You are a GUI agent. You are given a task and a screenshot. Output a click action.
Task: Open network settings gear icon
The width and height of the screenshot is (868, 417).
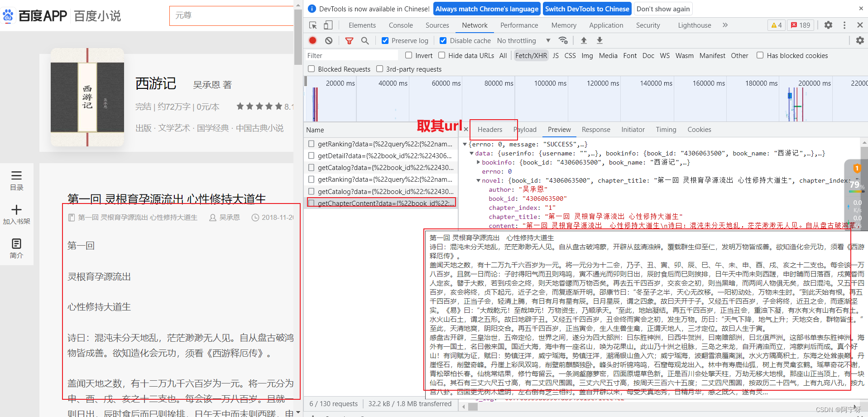coord(860,40)
